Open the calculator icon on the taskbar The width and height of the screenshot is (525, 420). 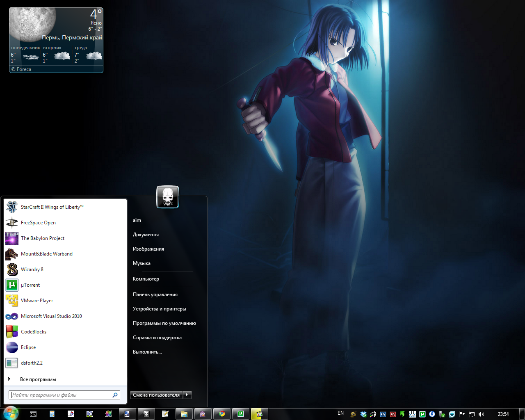tap(52, 414)
